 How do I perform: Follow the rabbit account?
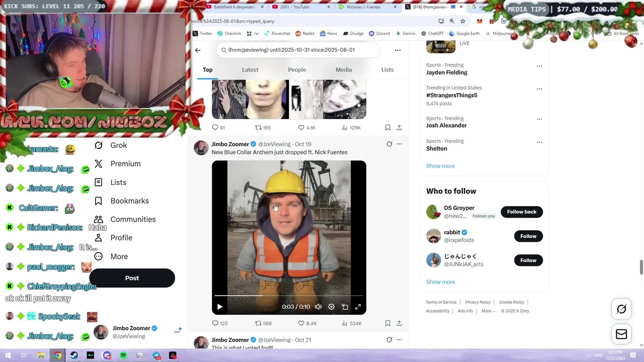click(528, 236)
